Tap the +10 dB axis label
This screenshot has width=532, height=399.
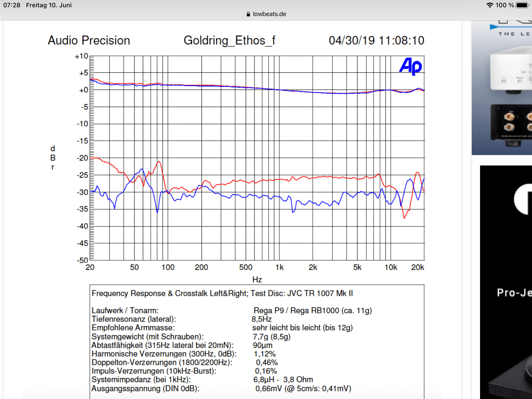(x=82, y=56)
